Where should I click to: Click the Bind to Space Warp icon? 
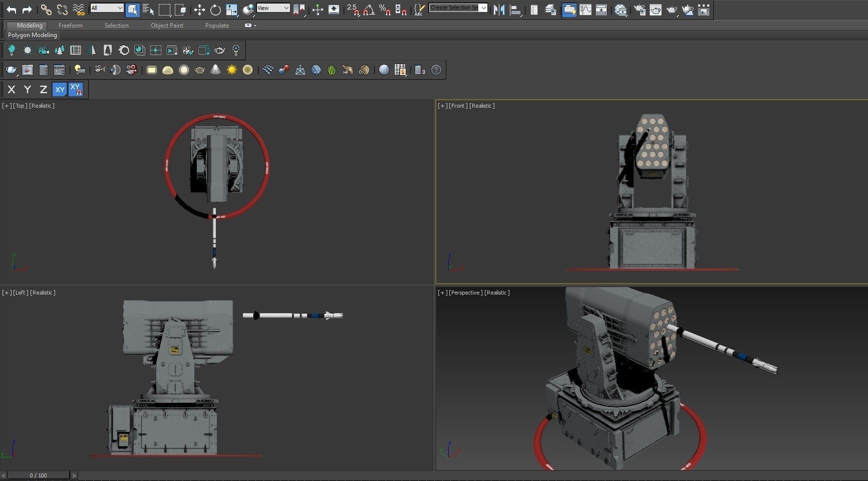tap(79, 10)
